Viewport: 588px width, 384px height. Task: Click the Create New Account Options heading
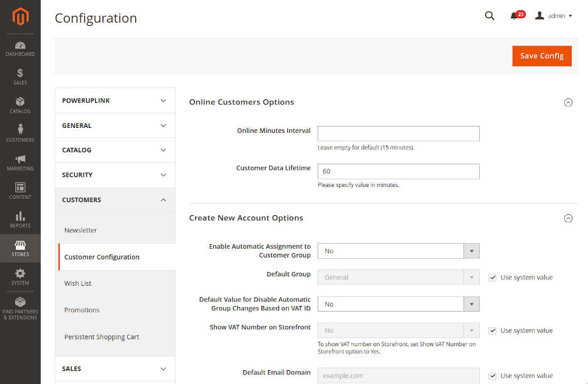point(246,218)
